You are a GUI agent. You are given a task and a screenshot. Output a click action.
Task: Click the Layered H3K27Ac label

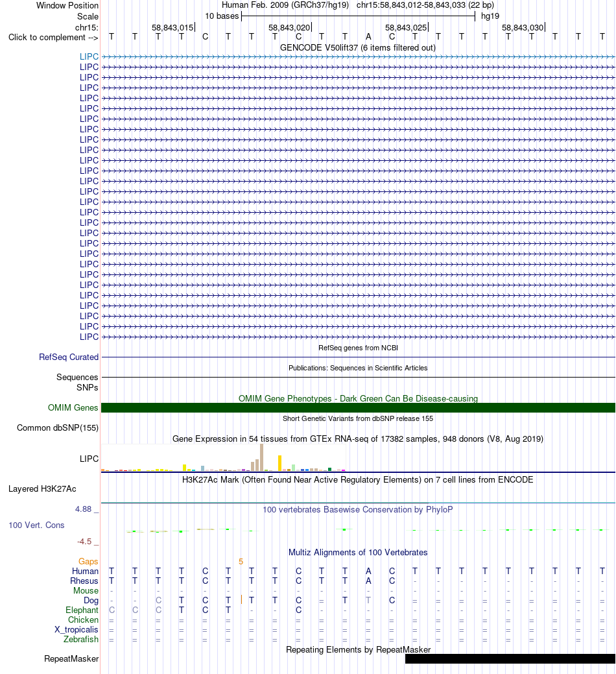pos(42,488)
